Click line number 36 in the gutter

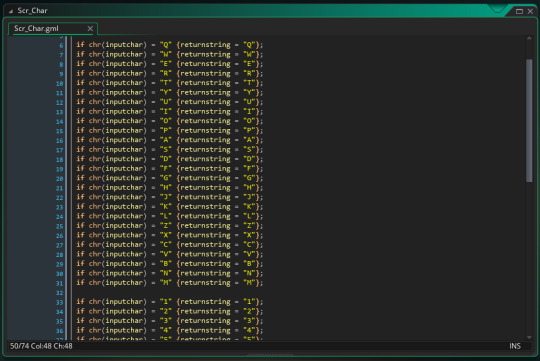[x=60, y=331]
